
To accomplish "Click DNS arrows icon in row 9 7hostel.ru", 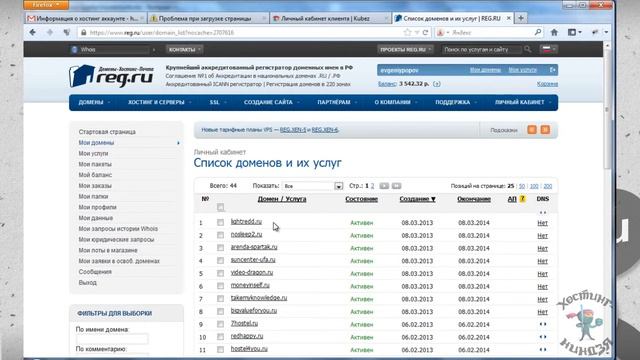I will tap(542, 324).
